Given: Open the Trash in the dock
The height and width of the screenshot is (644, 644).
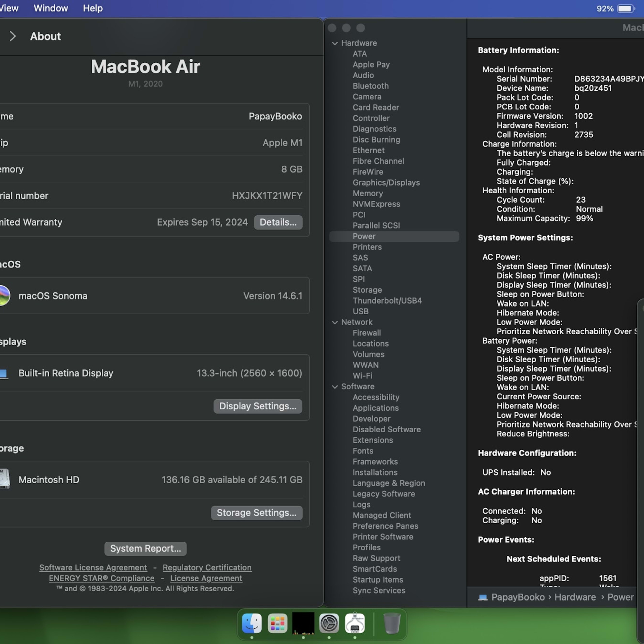Looking at the screenshot, I should click(392, 623).
